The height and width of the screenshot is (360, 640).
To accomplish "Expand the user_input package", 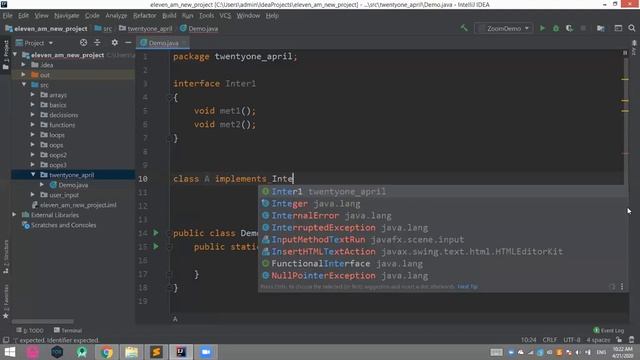I will 33,194.
